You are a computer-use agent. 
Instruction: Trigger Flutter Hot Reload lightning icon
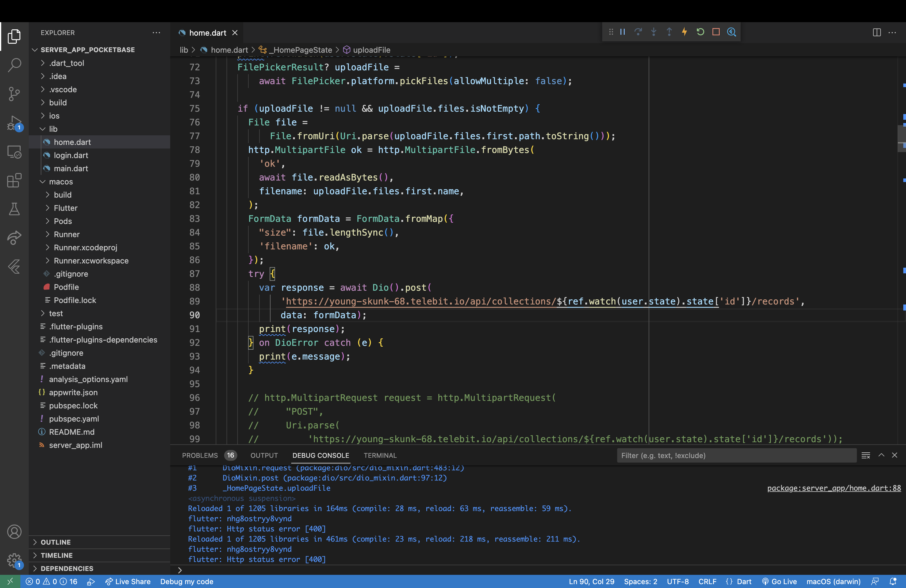pyautogui.click(x=685, y=32)
